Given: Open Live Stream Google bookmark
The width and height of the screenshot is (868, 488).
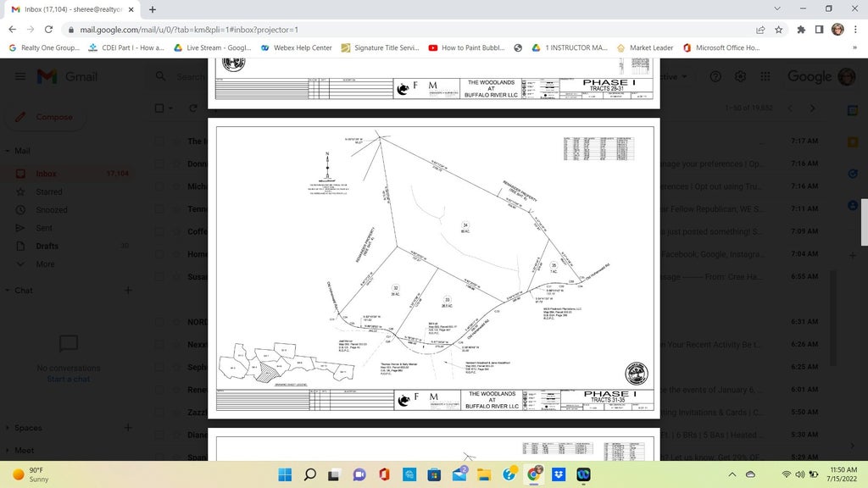Looking at the screenshot, I should (213, 48).
